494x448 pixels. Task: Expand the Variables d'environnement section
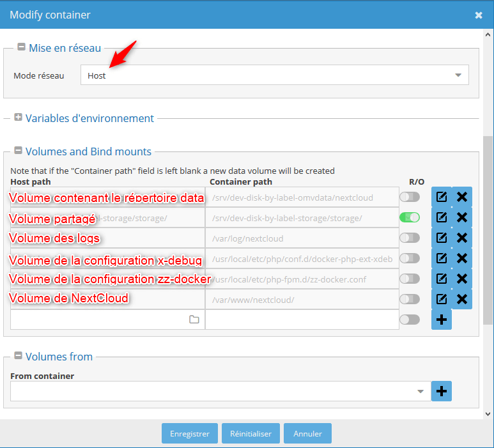point(18,118)
